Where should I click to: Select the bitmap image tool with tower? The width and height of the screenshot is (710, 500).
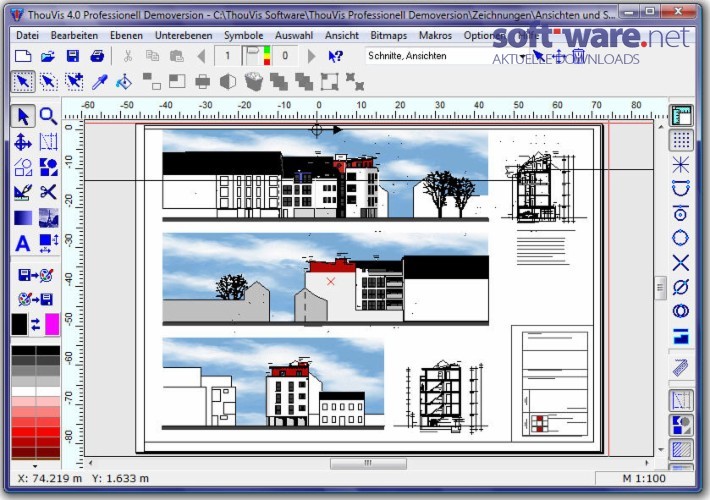coord(48,218)
